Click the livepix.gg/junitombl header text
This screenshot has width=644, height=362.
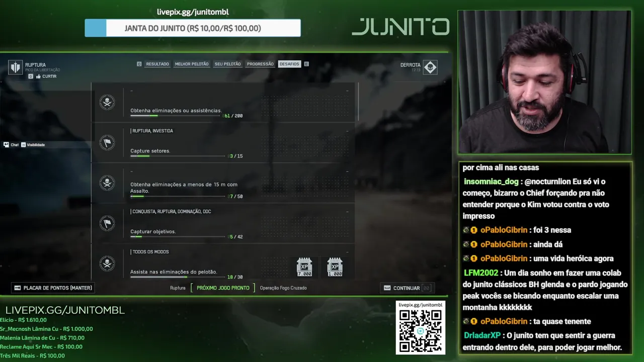pyautogui.click(x=193, y=12)
